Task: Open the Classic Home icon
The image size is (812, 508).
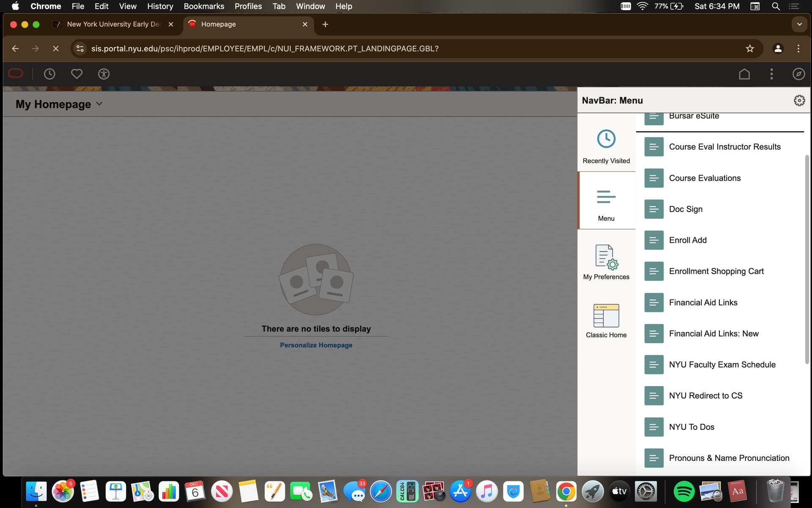Action: tap(606, 320)
